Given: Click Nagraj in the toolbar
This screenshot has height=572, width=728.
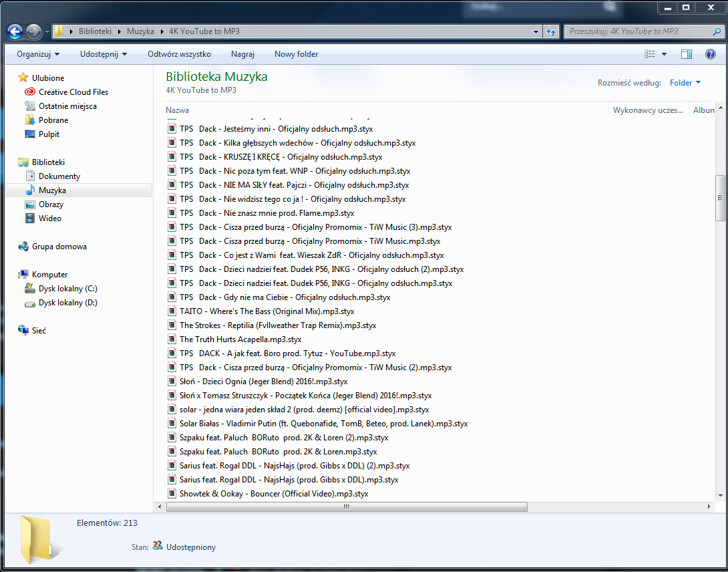Looking at the screenshot, I should (243, 54).
